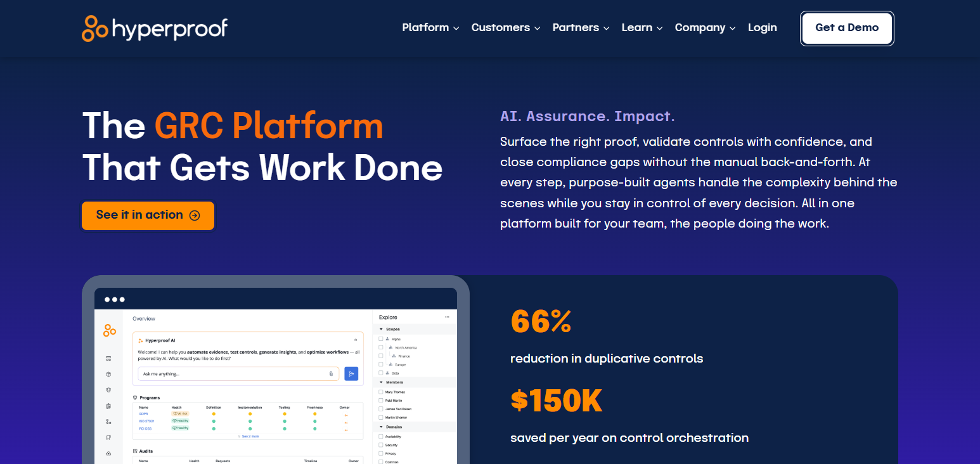Click the topmost dashboard icon in the mockup sidebar
This screenshot has height=464, width=980.
click(x=108, y=359)
